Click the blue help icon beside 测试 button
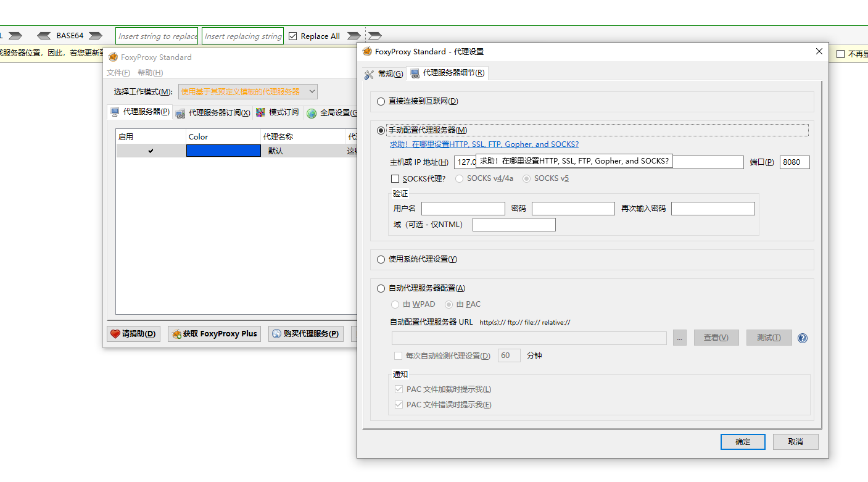 click(803, 338)
